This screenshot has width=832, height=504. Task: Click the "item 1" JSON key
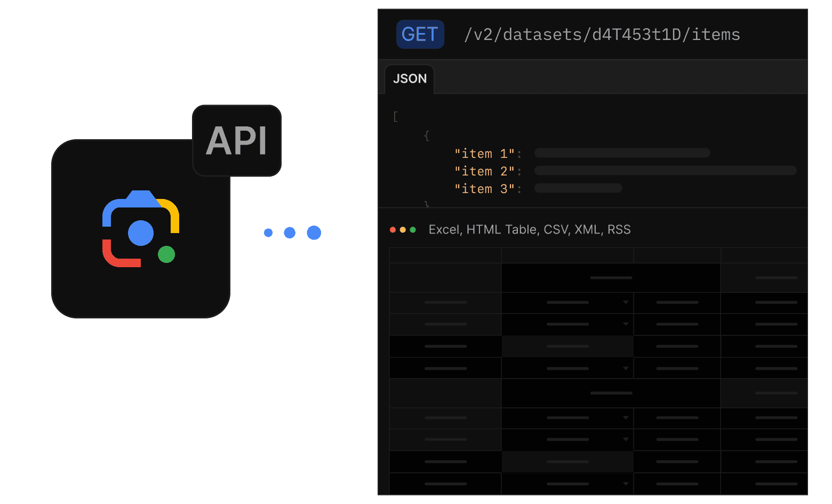click(x=485, y=154)
